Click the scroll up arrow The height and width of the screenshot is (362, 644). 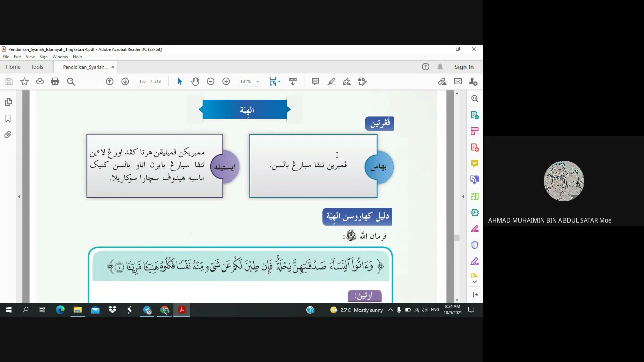point(457,94)
